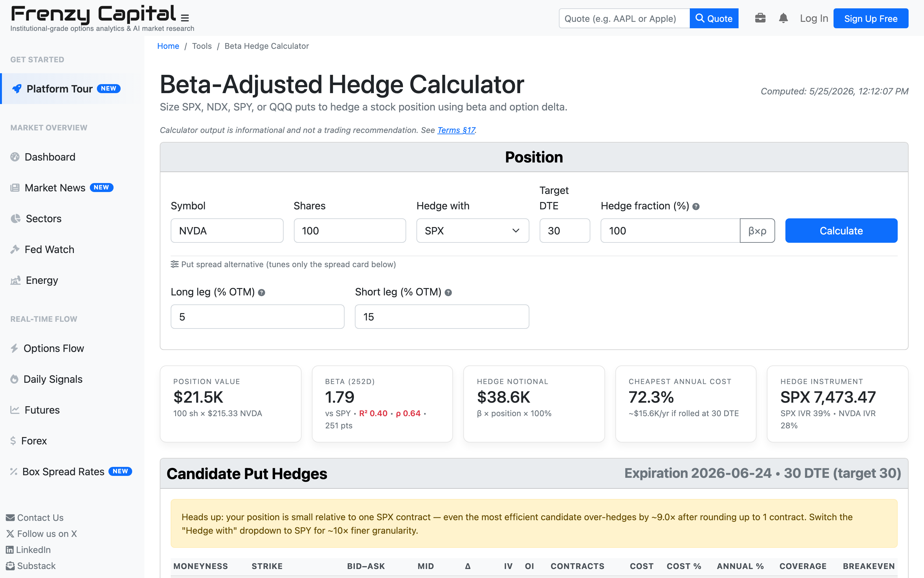Image resolution: width=924 pixels, height=578 pixels.
Task: Open Follow us on X link
Action: tap(47, 534)
